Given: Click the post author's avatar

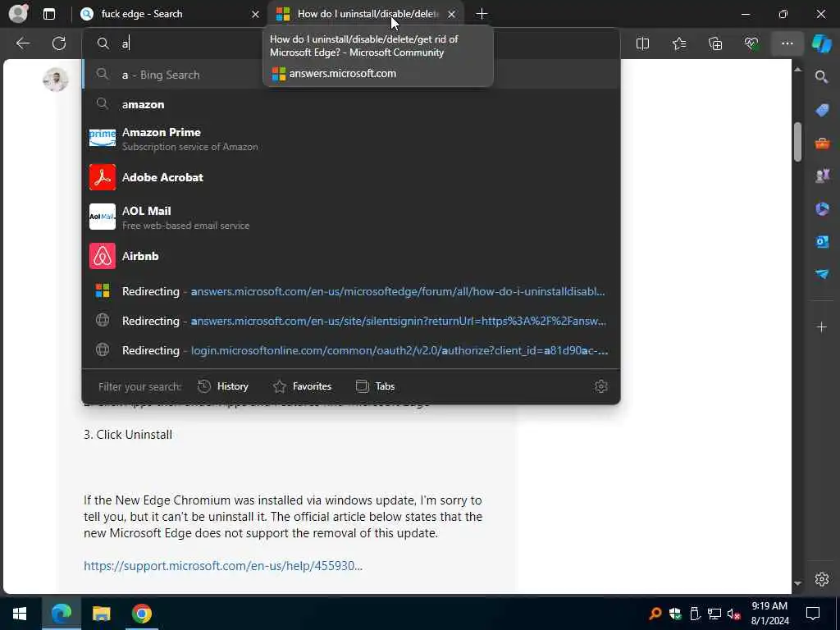Looking at the screenshot, I should [x=55, y=80].
